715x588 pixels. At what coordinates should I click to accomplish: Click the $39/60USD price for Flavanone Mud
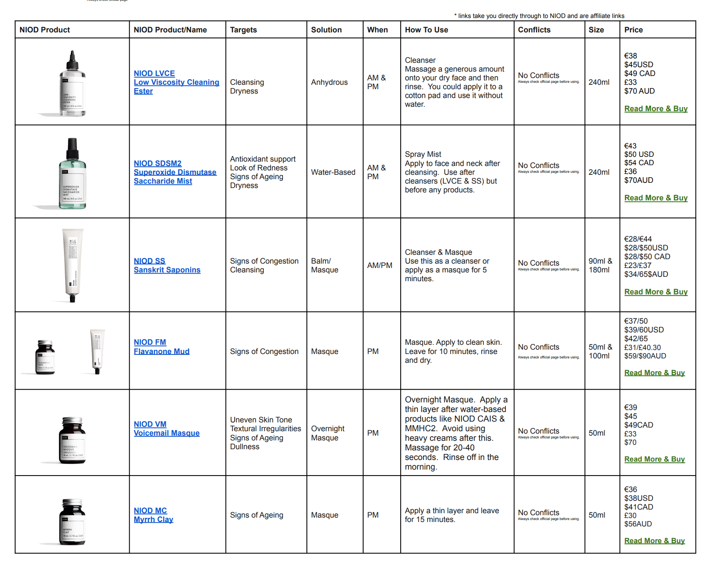[x=644, y=330]
